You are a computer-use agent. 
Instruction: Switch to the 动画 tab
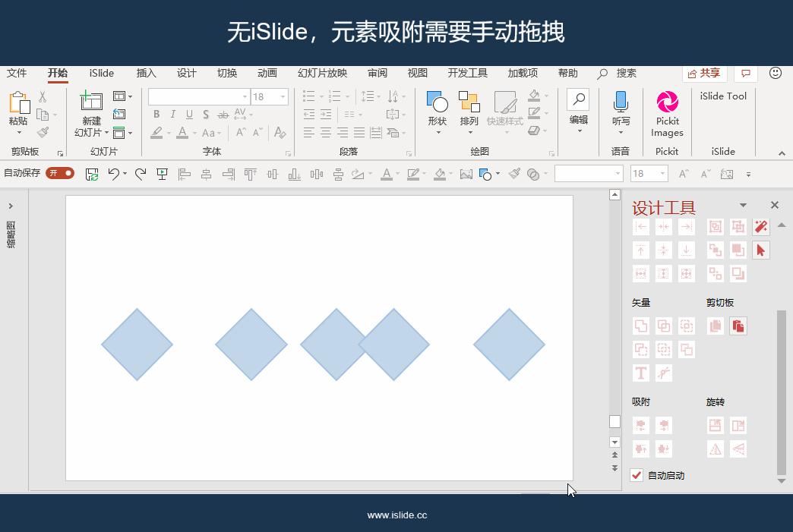267,74
